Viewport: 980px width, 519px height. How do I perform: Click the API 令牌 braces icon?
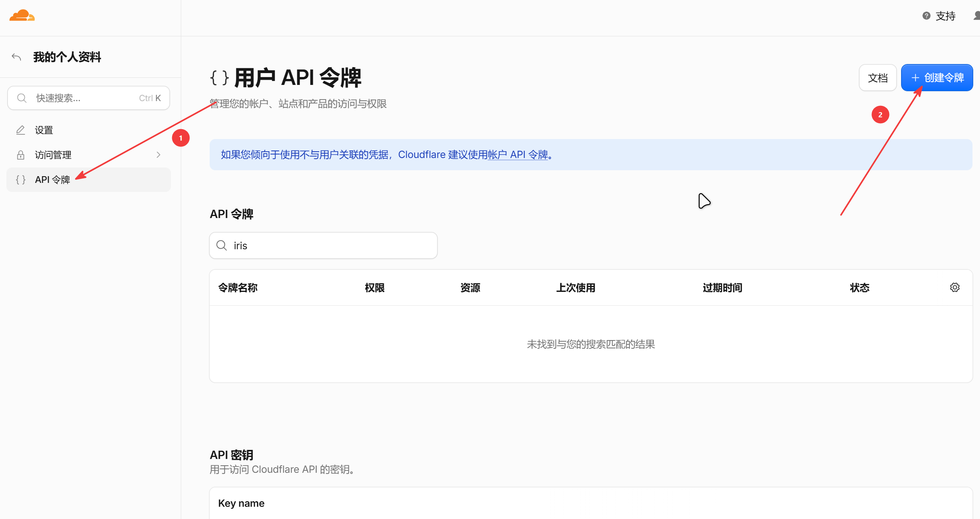click(x=21, y=180)
